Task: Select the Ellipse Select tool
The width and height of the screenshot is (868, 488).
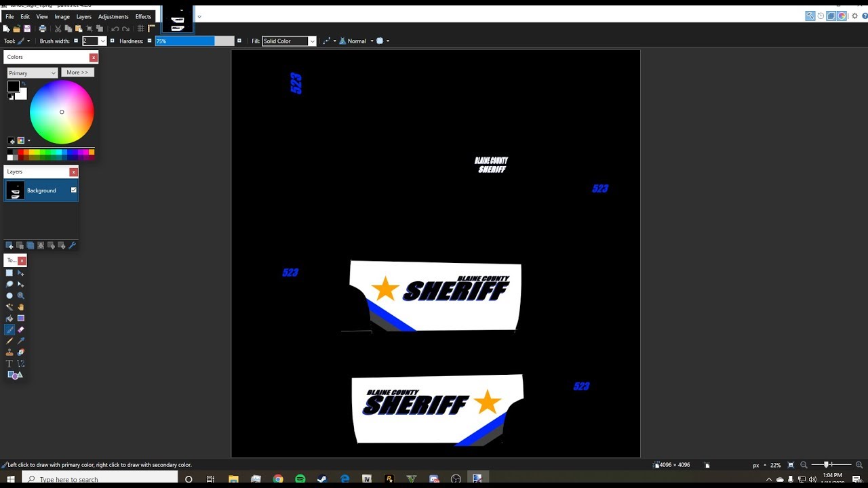Action: pos(9,296)
